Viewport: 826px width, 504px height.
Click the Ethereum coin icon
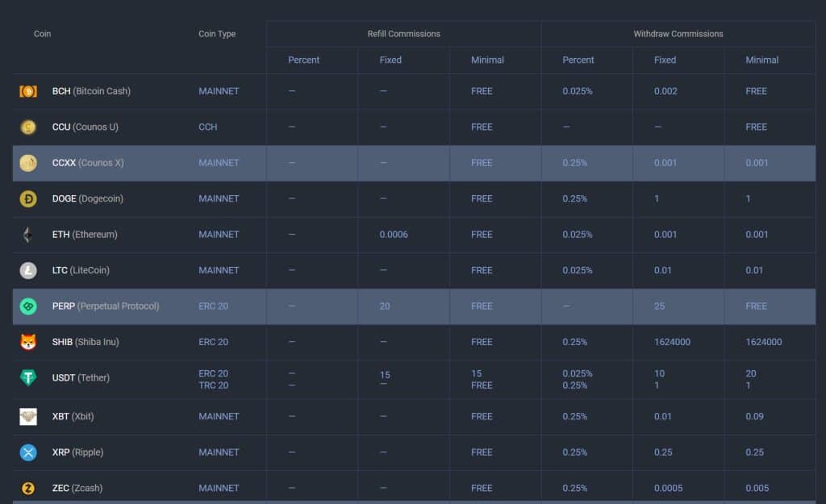[28, 234]
